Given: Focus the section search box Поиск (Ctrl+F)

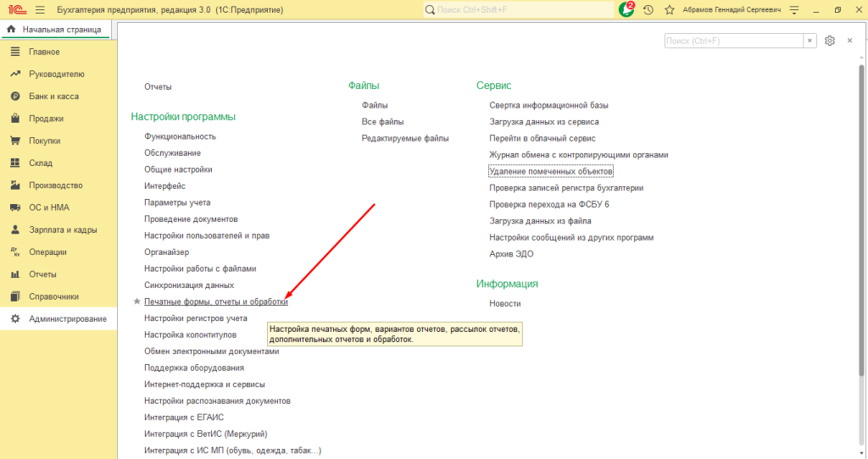Looking at the screenshot, I should [x=732, y=41].
